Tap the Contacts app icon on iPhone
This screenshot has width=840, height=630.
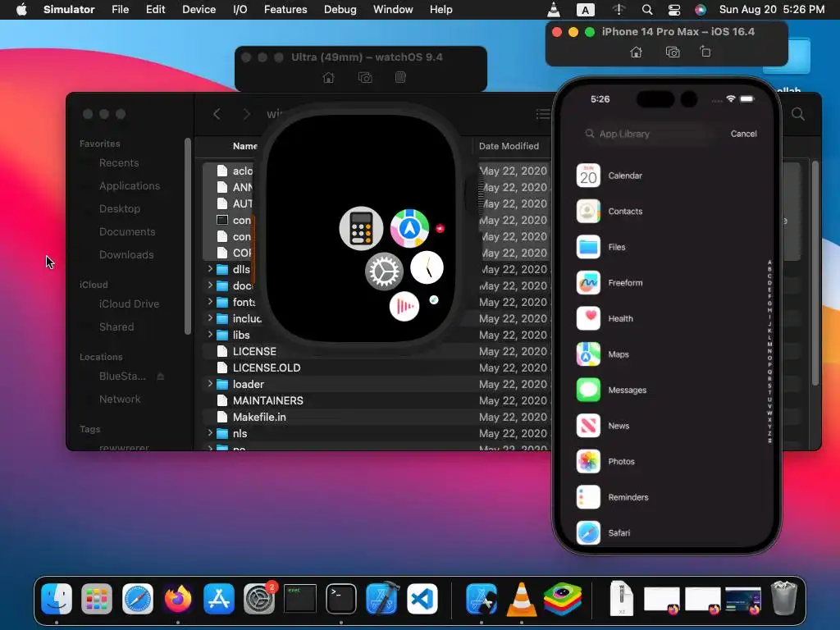(588, 211)
